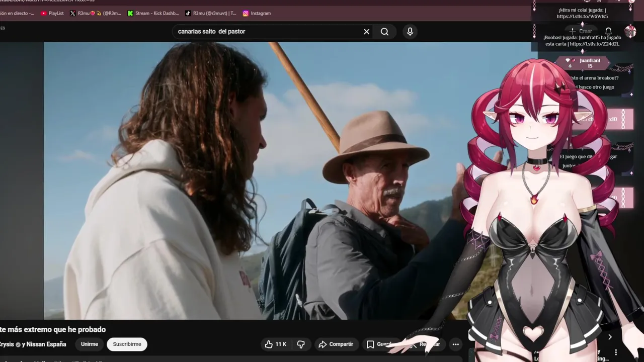The image size is (644, 362).
Task: Click the Compartir share button
Action: (x=336, y=344)
